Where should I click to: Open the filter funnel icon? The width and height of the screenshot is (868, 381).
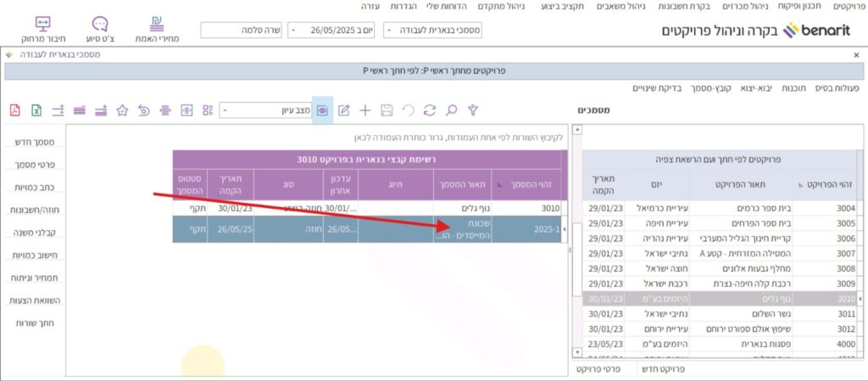473,110
